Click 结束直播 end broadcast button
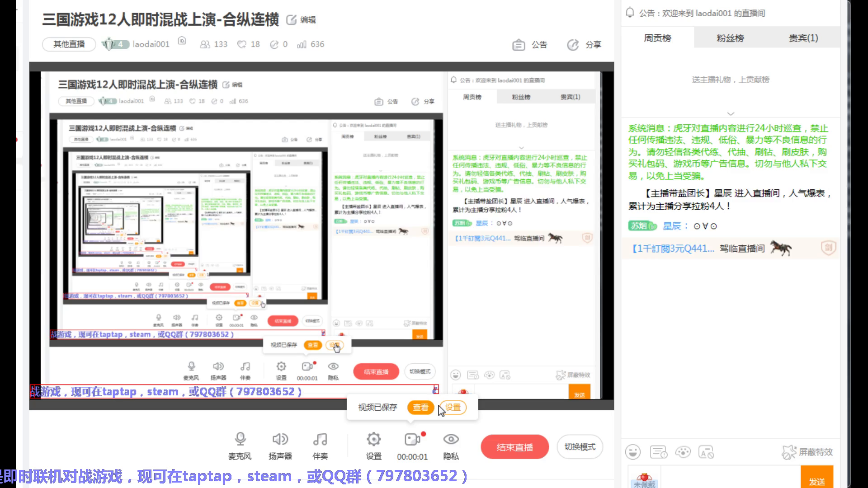The height and width of the screenshot is (488, 868). 514,447
